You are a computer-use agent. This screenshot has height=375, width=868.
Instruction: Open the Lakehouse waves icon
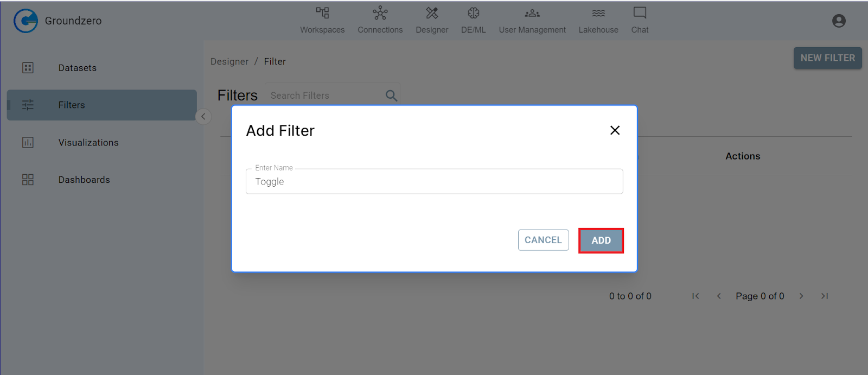click(598, 12)
